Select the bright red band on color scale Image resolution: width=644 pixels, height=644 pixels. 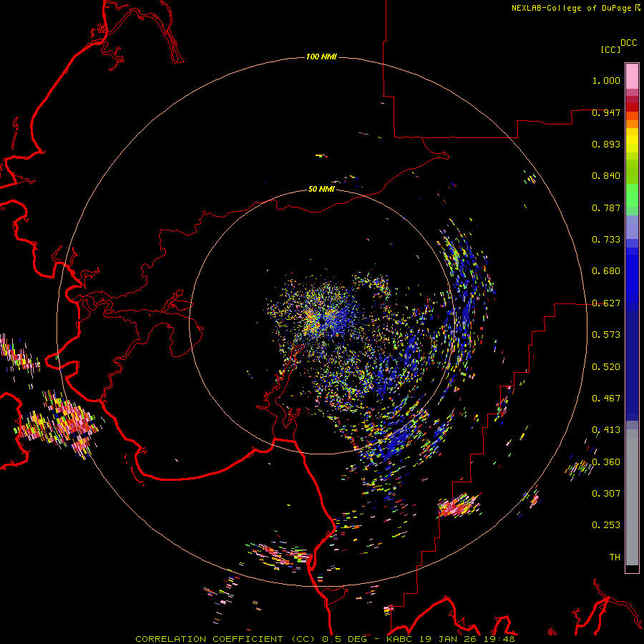click(632, 107)
